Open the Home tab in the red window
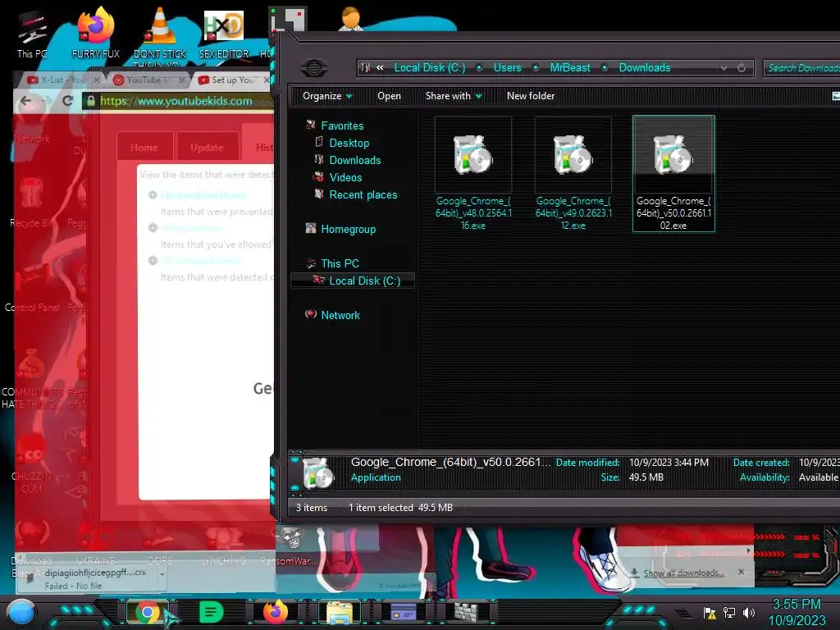The width and height of the screenshot is (840, 630). [144, 148]
